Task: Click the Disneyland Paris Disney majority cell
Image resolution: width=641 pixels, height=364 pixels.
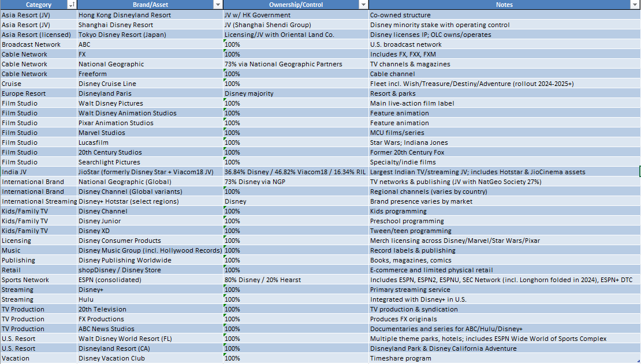Action: [296, 93]
